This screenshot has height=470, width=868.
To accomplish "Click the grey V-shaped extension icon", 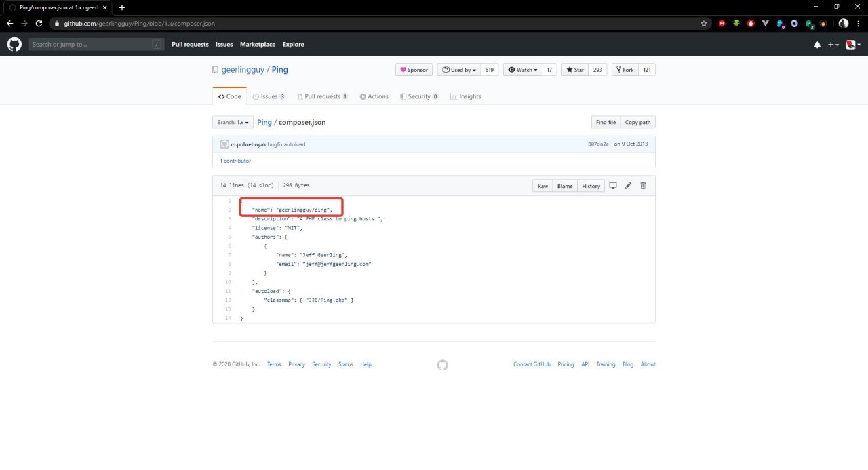I will [765, 23].
